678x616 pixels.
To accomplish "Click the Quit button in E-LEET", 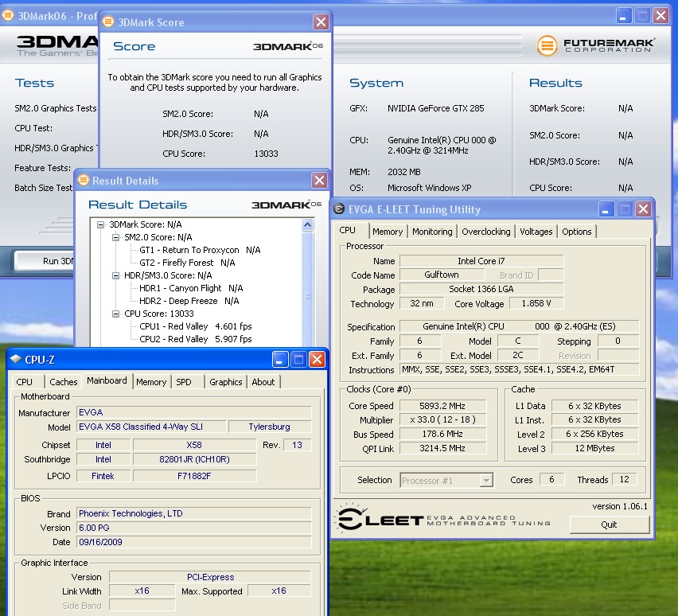I will pos(610,524).
